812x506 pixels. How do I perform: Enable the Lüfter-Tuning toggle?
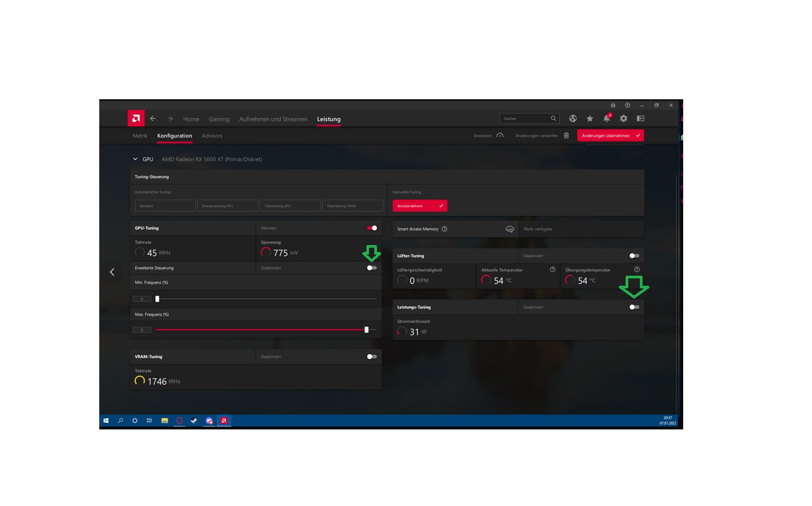coord(634,256)
